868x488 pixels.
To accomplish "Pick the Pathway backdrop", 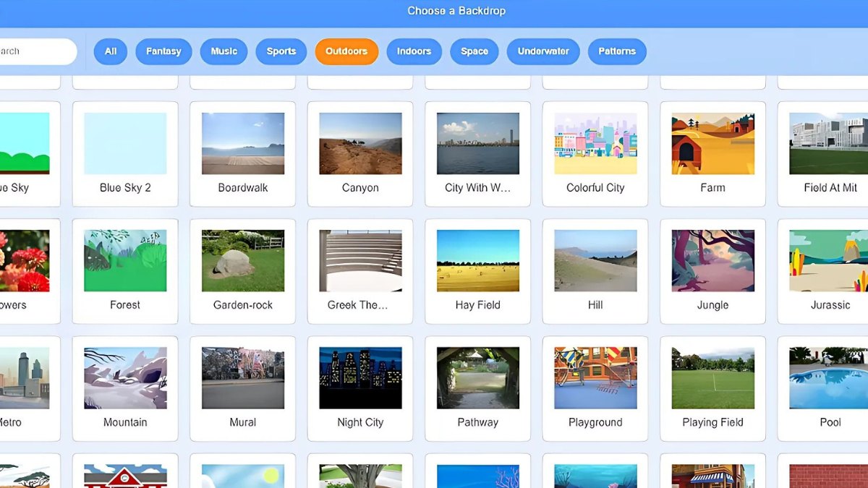I will tap(478, 389).
